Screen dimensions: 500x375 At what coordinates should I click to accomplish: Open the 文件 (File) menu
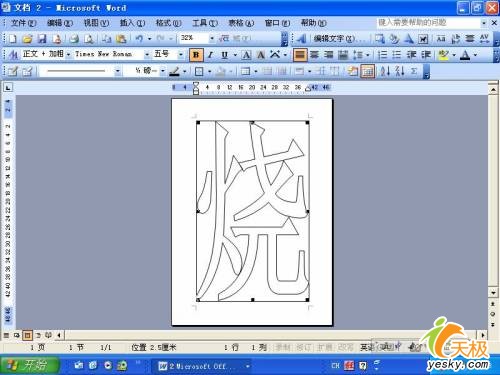tap(23, 23)
